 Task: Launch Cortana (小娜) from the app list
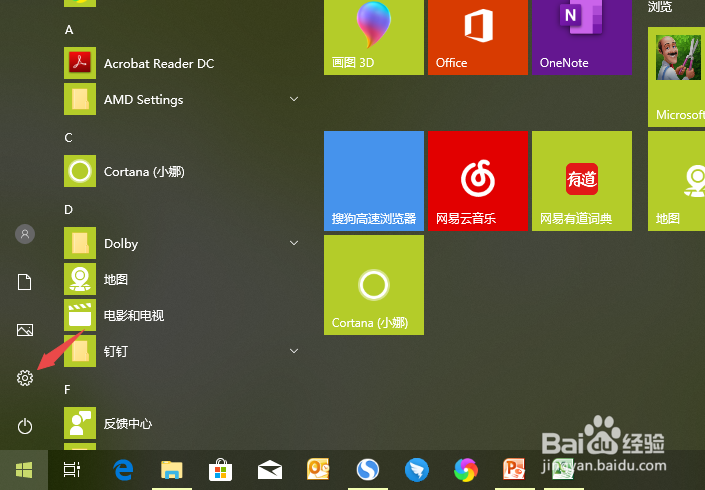180,171
